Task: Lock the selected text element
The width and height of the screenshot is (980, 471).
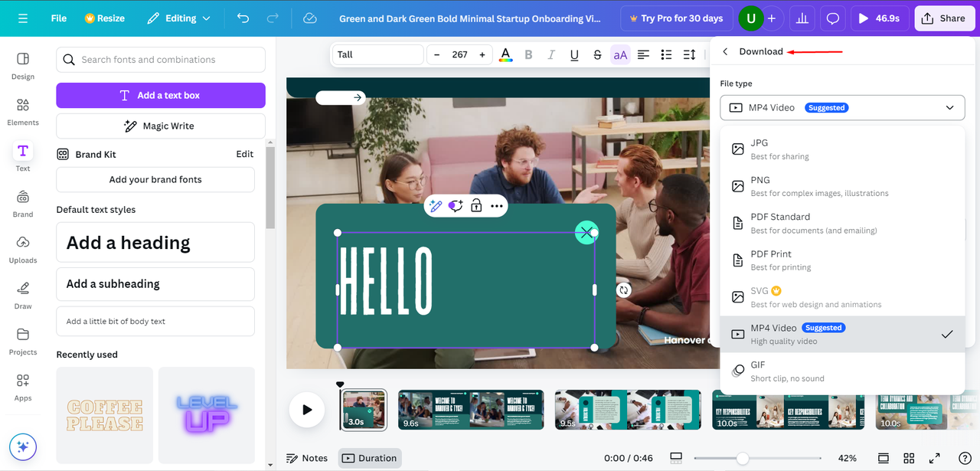Action: (x=476, y=205)
